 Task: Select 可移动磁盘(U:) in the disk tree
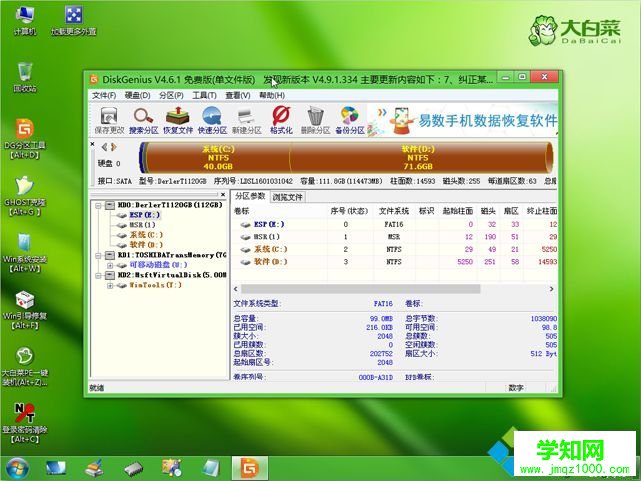159,265
